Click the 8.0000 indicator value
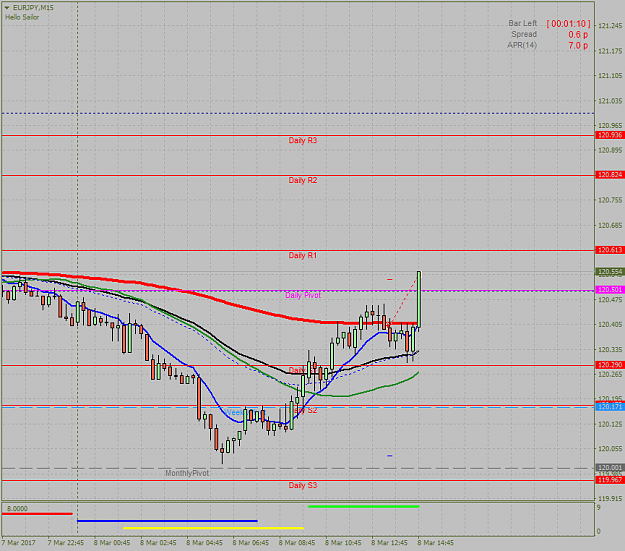This screenshot has width=625, height=551. (18, 509)
